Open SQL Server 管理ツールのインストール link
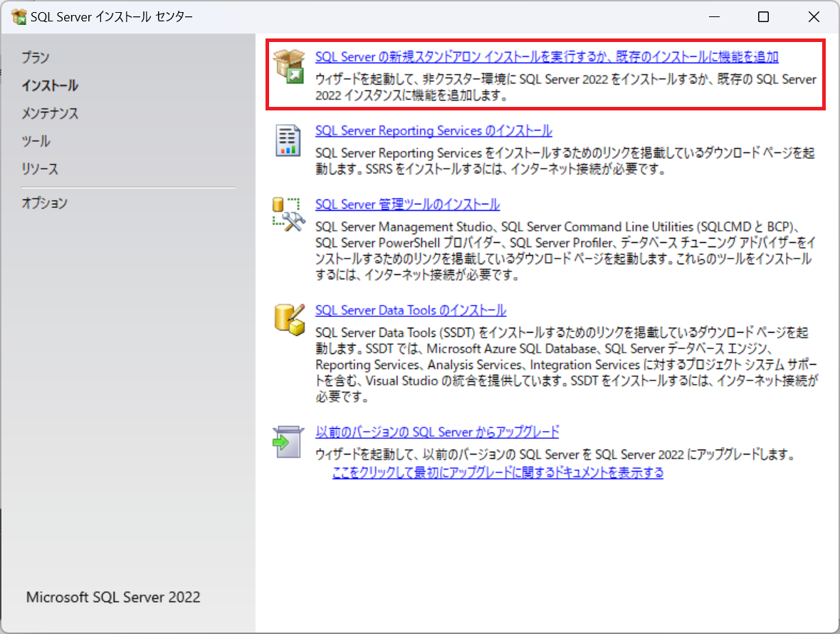840x634 pixels. (407, 204)
